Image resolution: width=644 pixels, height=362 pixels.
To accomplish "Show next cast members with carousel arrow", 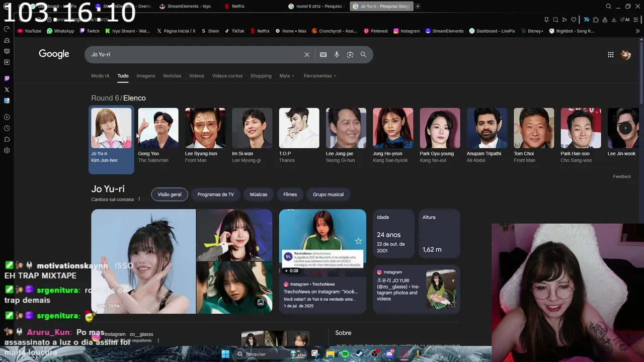I will click(625, 128).
